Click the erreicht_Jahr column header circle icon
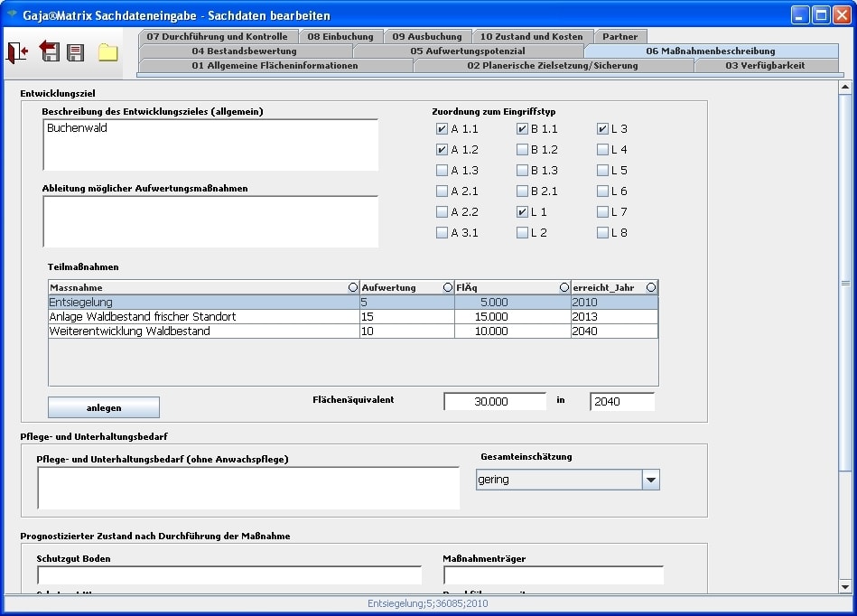This screenshot has width=857, height=616. point(651,287)
